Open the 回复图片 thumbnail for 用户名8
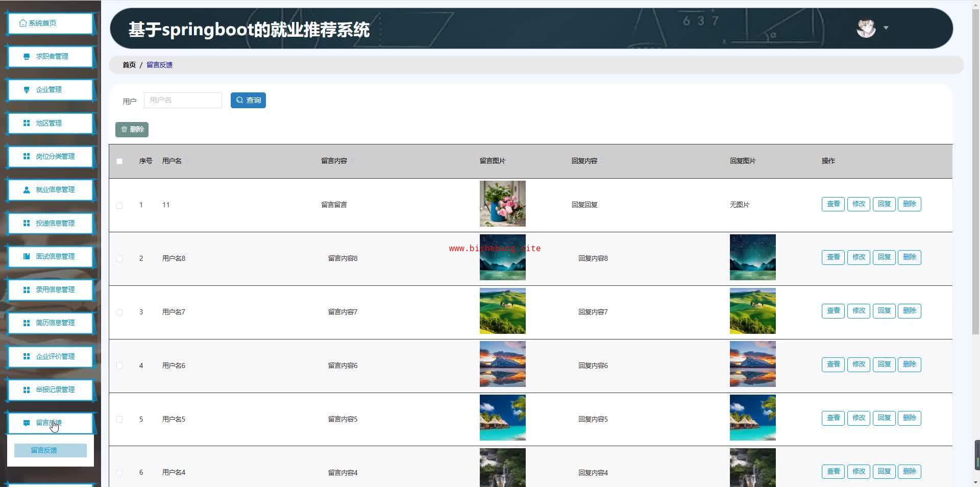 tap(752, 257)
